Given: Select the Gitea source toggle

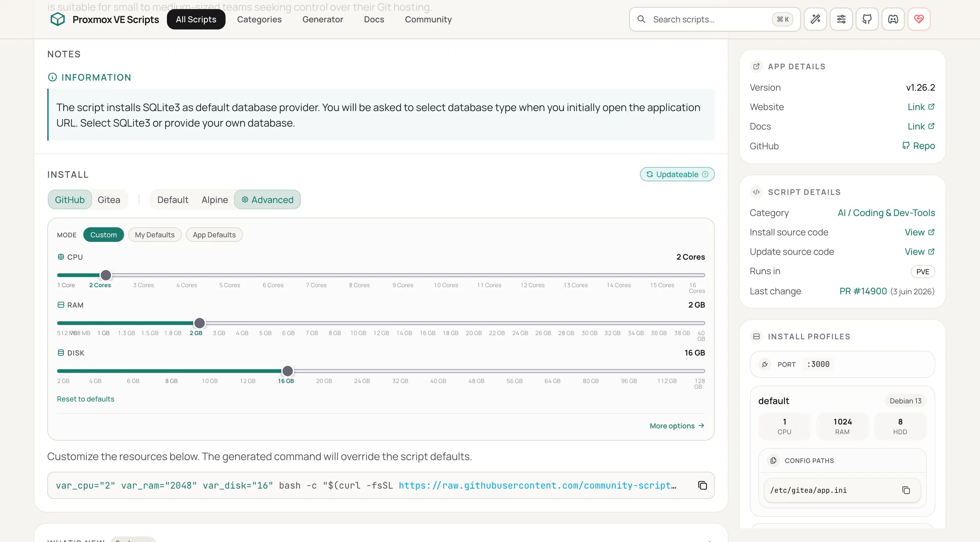Looking at the screenshot, I should tap(109, 199).
